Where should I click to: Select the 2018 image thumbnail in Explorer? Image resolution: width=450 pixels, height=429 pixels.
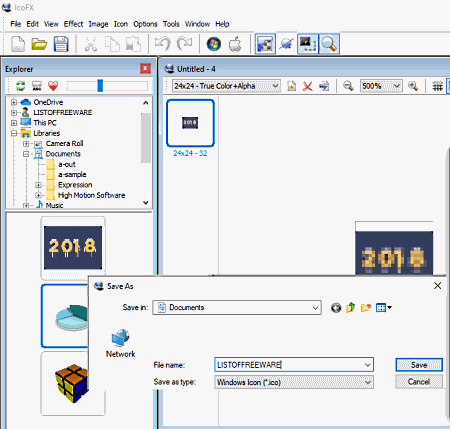(73, 247)
